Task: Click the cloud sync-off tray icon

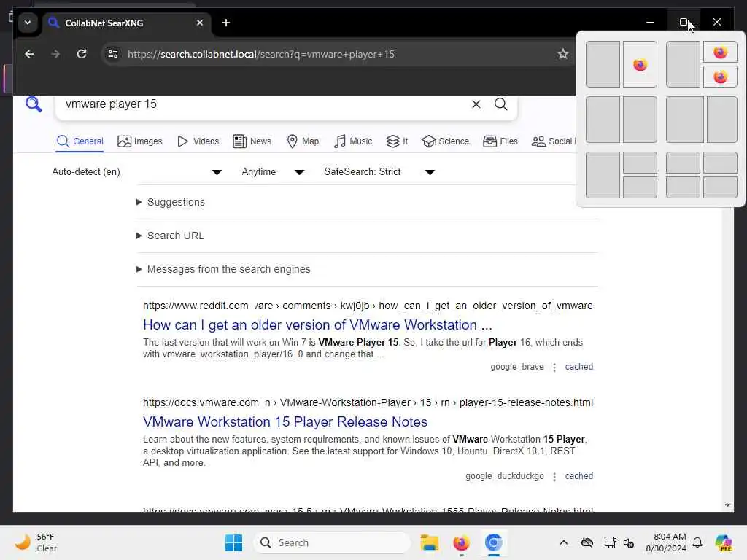Action: (587, 542)
